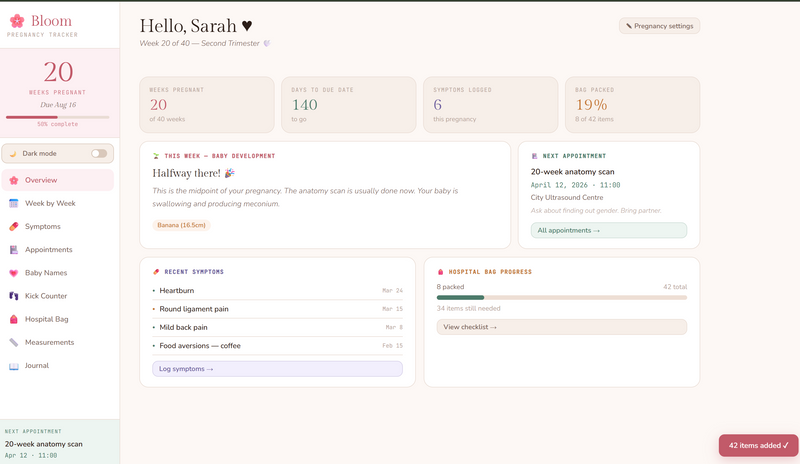Click April 12, 2026 · 11:00 date
The height and width of the screenshot is (464, 800).
pyautogui.click(x=576, y=185)
